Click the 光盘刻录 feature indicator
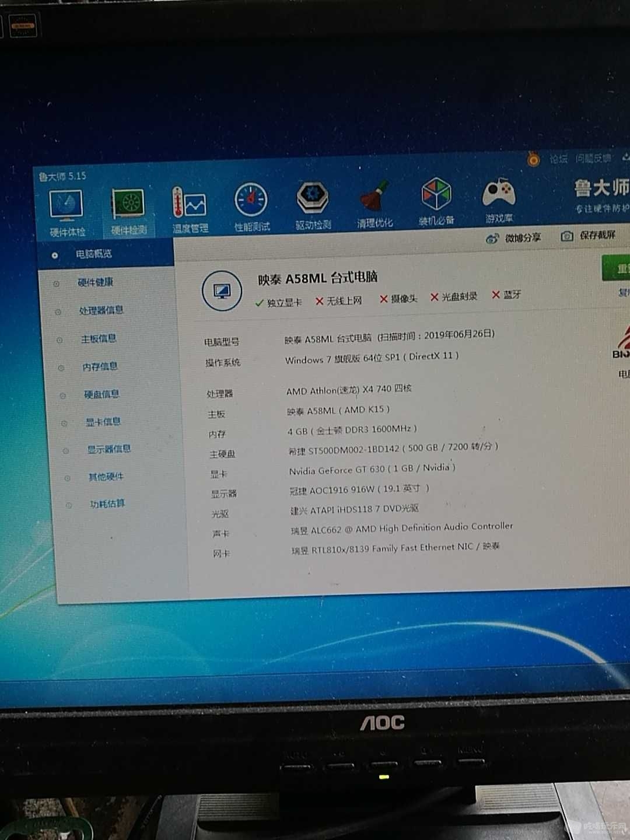Image resolution: width=630 pixels, height=840 pixels. pyautogui.click(x=454, y=296)
